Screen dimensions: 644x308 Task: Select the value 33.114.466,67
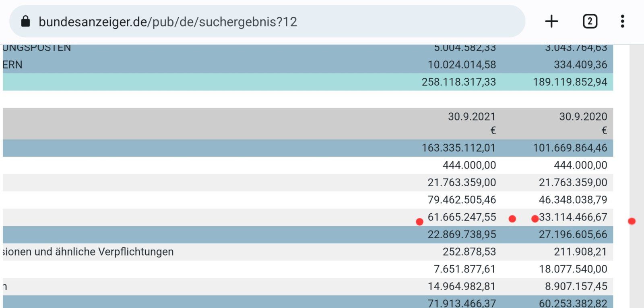pos(573,217)
